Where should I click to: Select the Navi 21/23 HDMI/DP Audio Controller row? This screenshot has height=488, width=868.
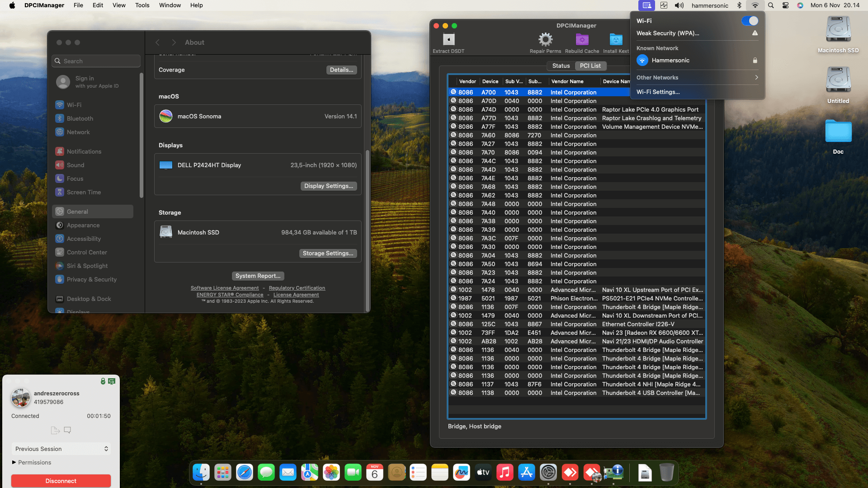point(576,342)
